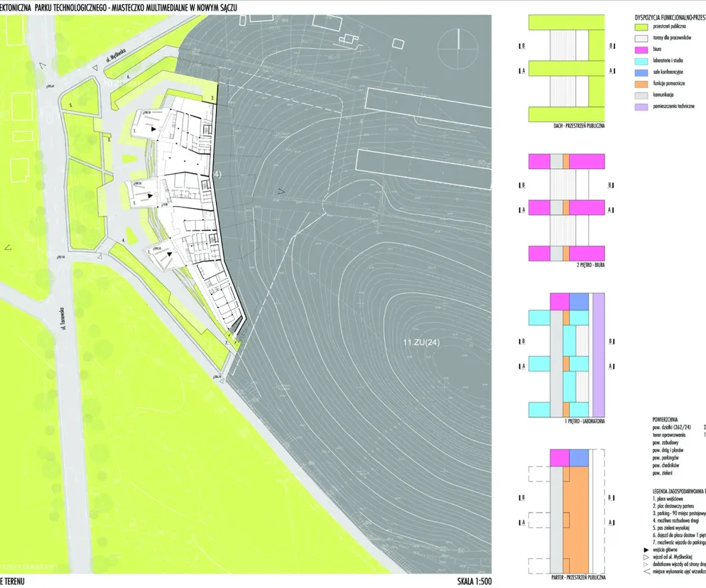Click the 'tarasy dla pracowników' hatched legend box
The image size is (706, 588).
641,38
